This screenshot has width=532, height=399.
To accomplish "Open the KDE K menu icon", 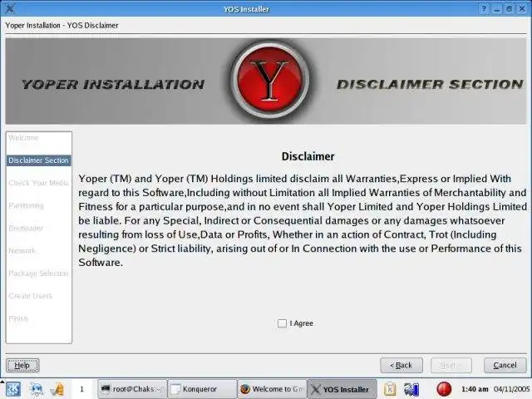I will (13, 389).
